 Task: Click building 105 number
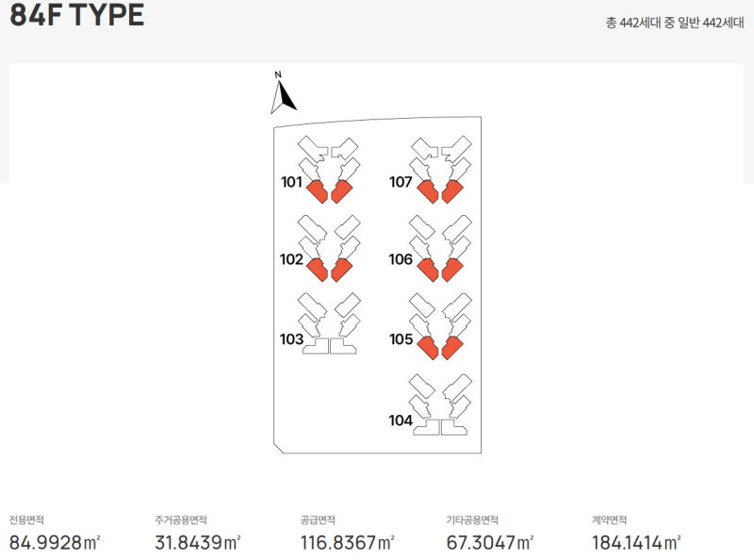(402, 339)
